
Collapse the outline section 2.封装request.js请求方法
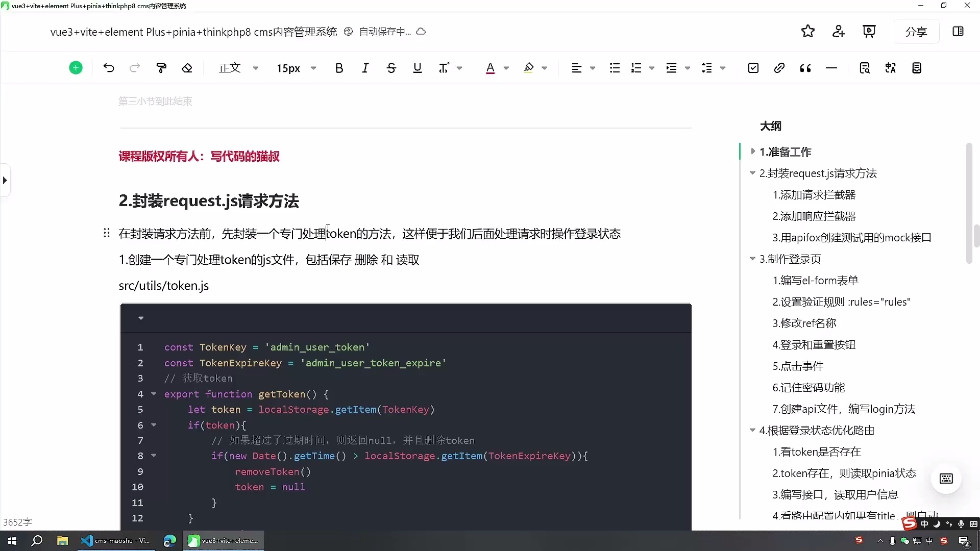pos(753,173)
